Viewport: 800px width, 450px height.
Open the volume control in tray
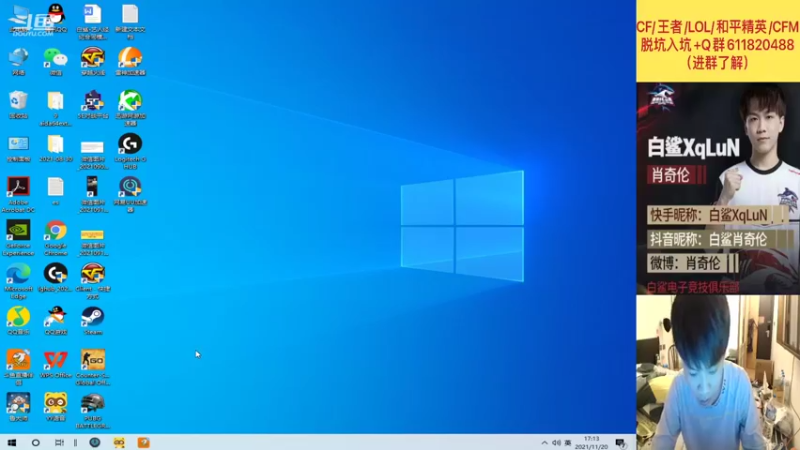(x=556, y=443)
